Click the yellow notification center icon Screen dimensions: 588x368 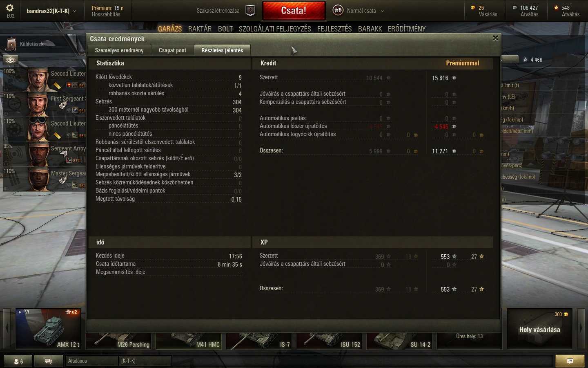coord(570,361)
